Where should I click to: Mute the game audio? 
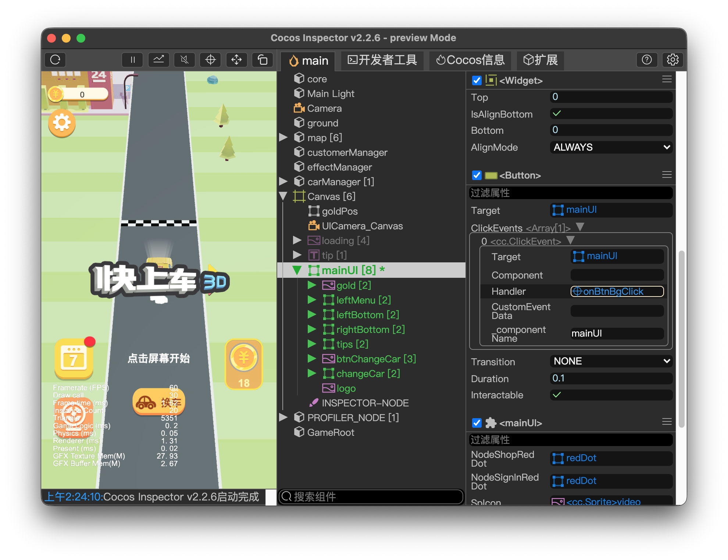pos(185,60)
